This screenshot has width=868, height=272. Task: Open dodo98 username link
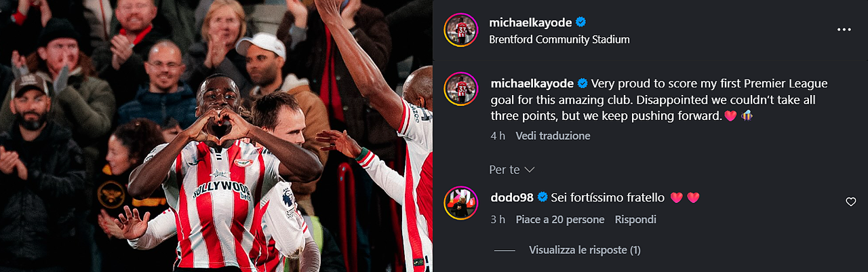[x=512, y=197]
